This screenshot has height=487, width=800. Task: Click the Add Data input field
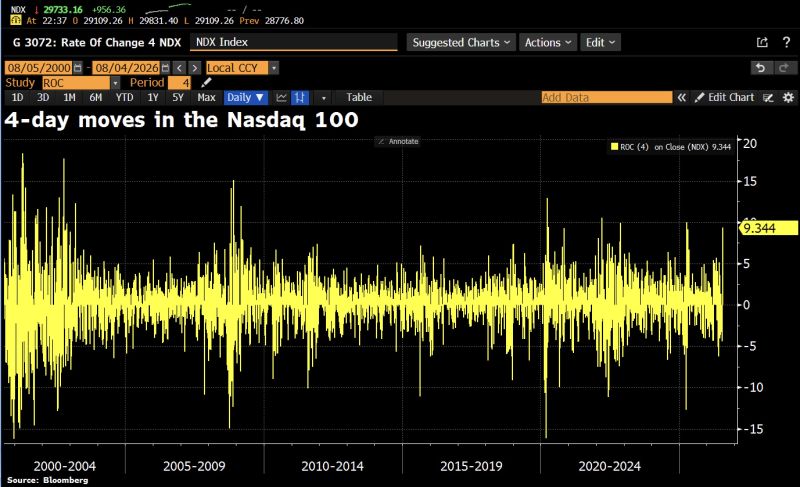click(x=607, y=97)
